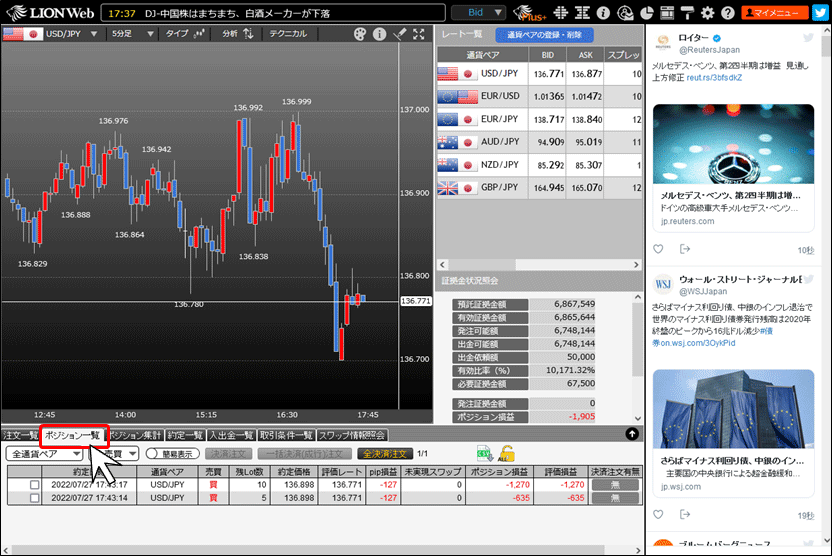
Task: Open the 売買 side filter dropdown
Action: (113, 454)
